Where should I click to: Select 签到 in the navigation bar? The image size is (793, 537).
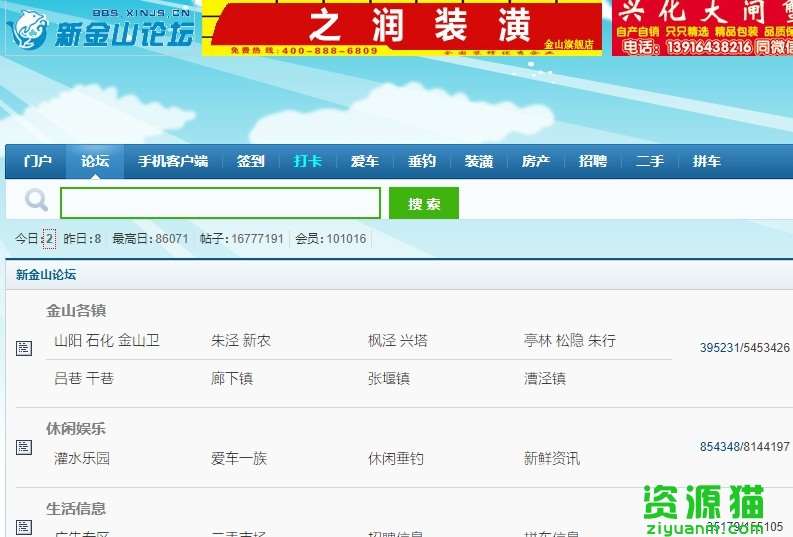(x=250, y=162)
